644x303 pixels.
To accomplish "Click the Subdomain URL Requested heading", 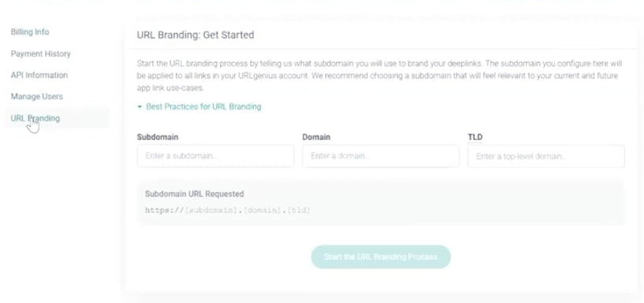I will 194,194.
